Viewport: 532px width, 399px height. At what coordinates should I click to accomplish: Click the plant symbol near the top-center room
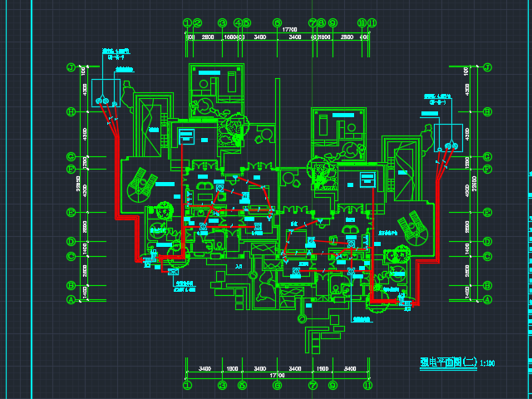click(202, 107)
